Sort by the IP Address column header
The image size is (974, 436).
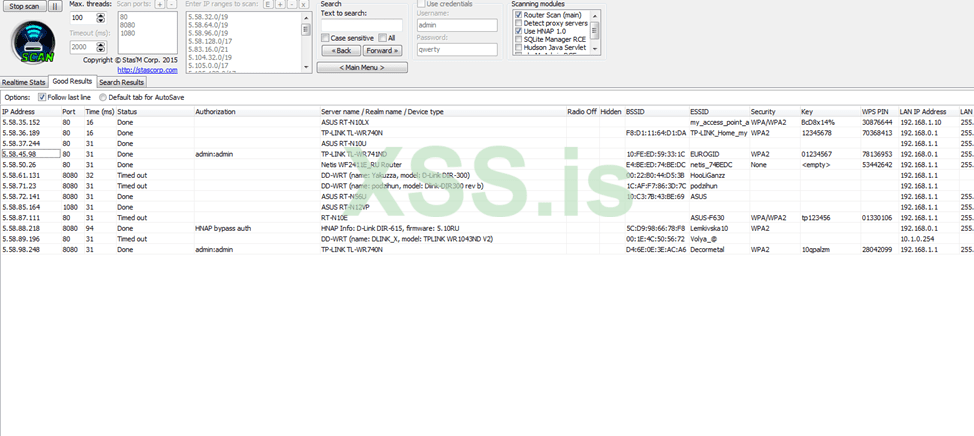[30, 112]
